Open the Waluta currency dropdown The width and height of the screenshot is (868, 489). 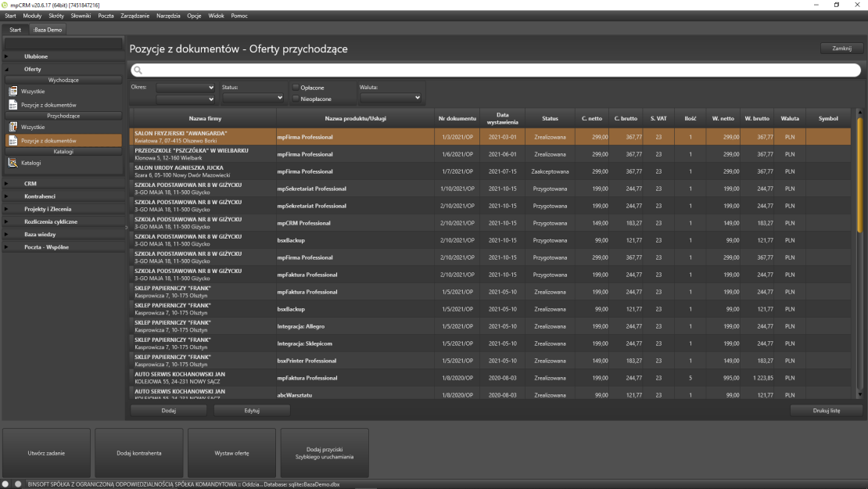coord(390,98)
